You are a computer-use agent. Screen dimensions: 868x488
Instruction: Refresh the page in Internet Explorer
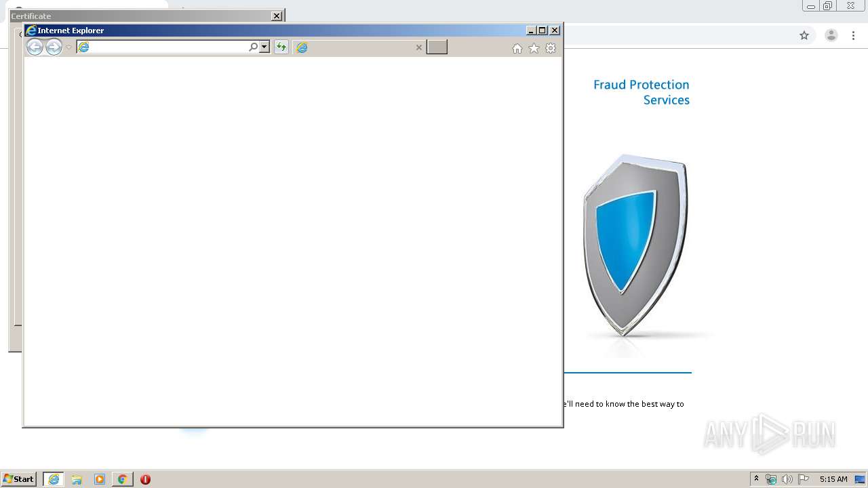pos(281,47)
